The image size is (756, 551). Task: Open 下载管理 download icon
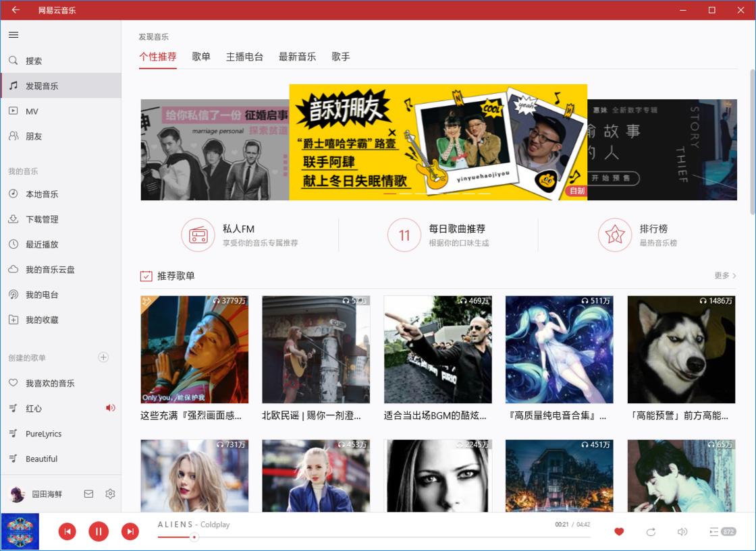coord(13,219)
